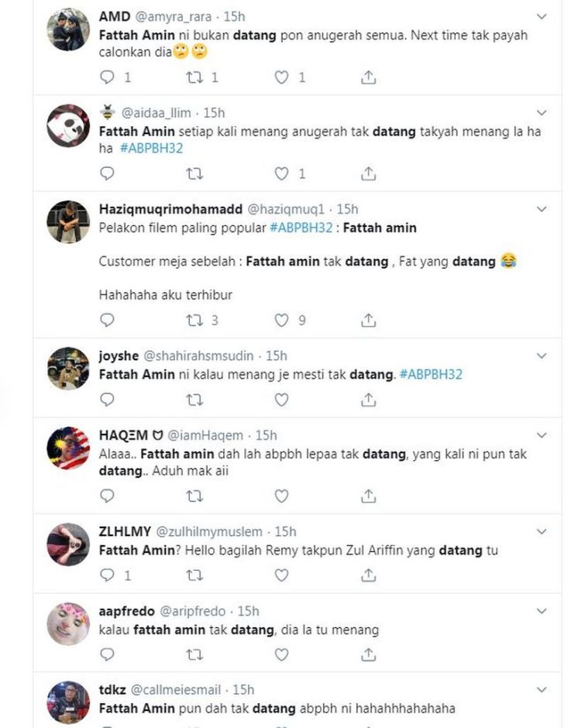Click #ABPBH32 hashtag in joyshe's tweet
This screenshot has height=728, width=588.
[x=431, y=374]
